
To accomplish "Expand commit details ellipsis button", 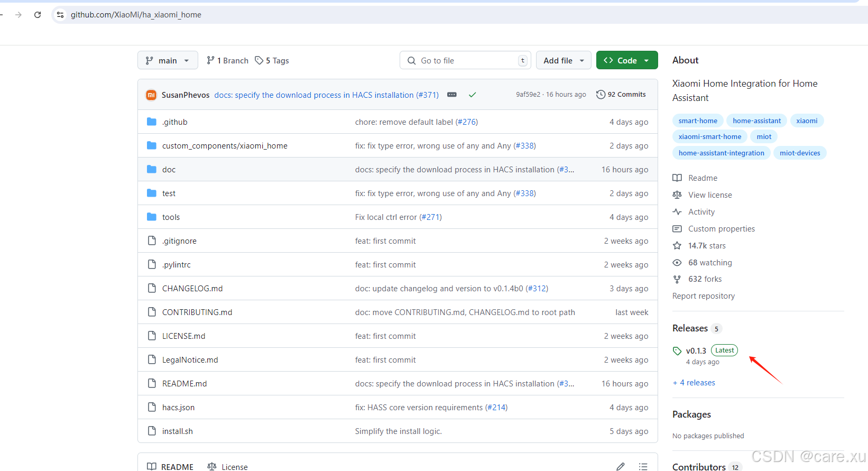I will (452, 95).
